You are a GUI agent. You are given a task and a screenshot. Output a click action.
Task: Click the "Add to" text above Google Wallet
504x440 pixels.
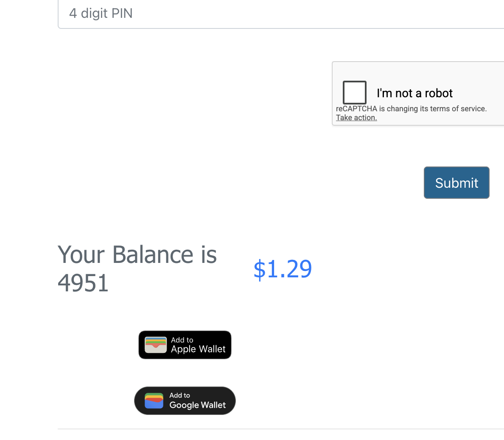[x=179, y=395]
